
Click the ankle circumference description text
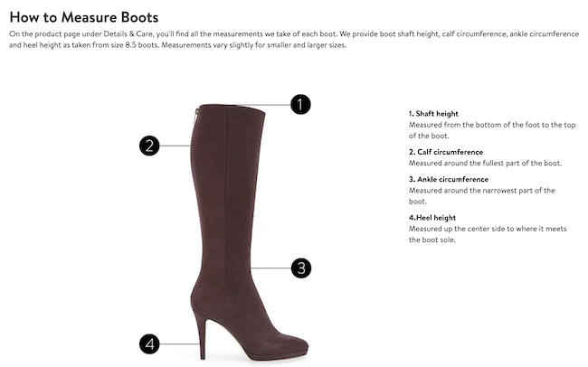click(482, 195)
